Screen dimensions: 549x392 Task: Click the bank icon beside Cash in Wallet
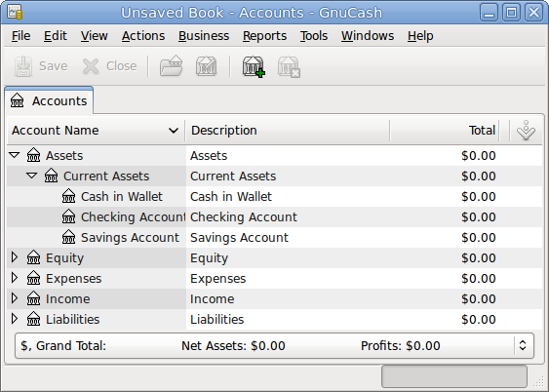pyautogui.click(x=68, y=196)
